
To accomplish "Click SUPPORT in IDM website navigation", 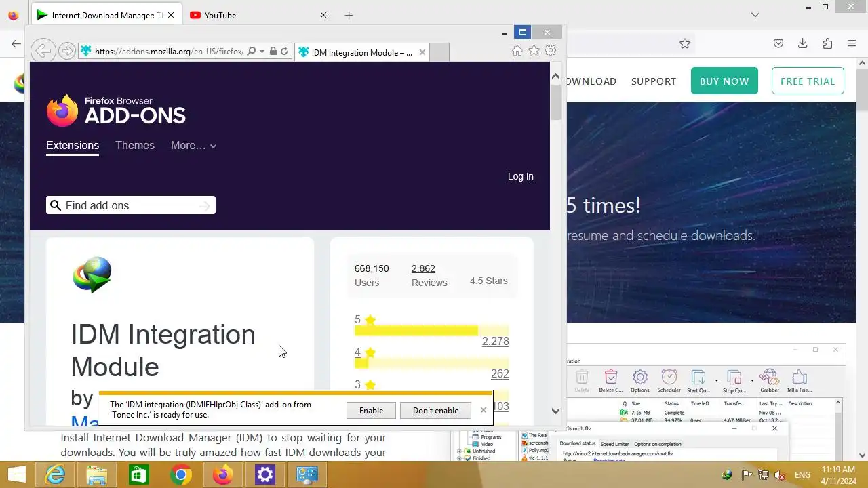I will coord(654,81).
